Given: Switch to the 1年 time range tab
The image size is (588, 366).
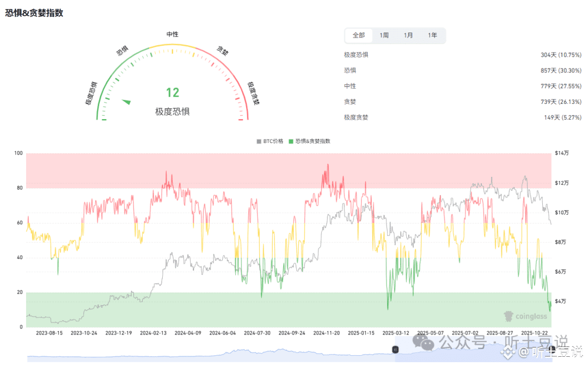Looking at the screenshot, I should (433, 35).
